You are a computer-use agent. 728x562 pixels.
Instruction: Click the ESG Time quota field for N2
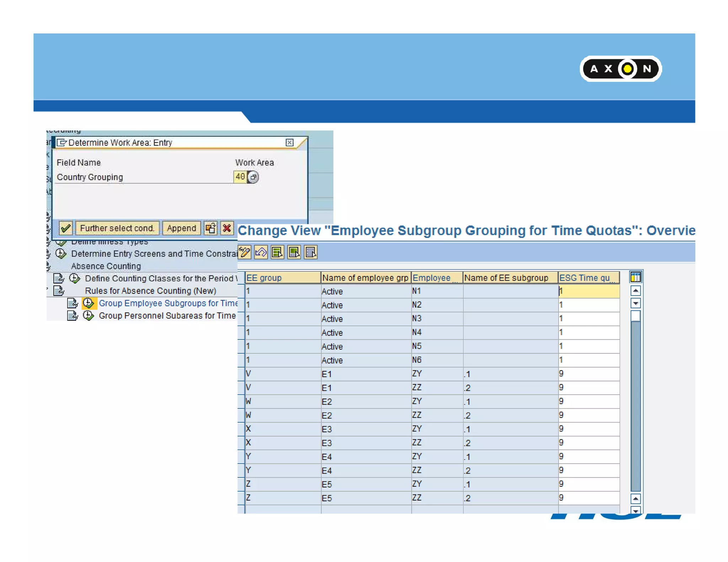click(x=588, y=305)
